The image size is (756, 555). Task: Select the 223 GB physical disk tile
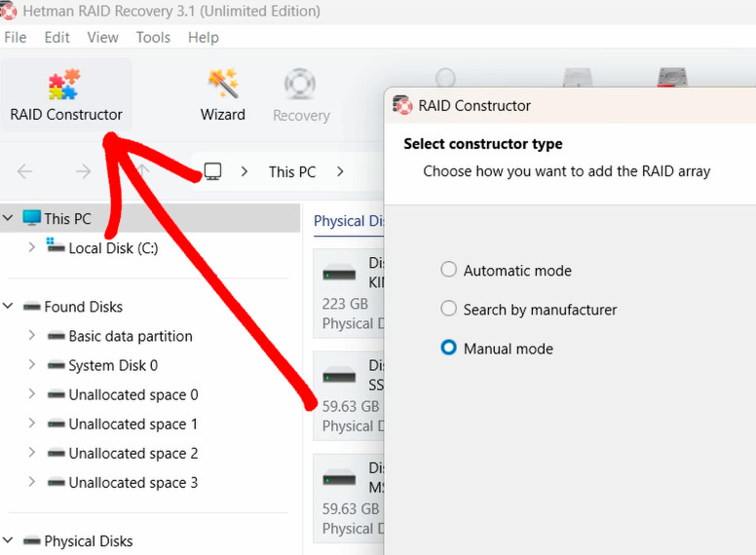349,293
